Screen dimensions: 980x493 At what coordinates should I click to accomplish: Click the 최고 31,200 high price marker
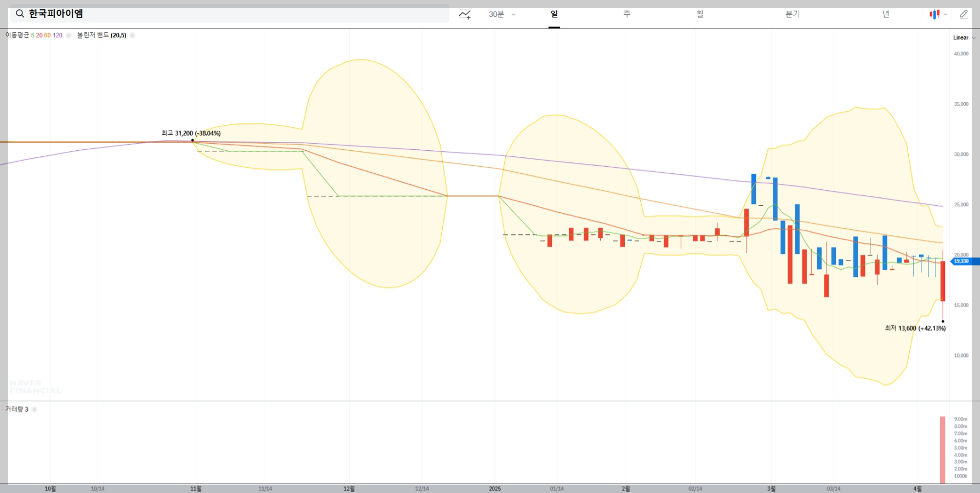pyautogui.click(x=191, y=133)
